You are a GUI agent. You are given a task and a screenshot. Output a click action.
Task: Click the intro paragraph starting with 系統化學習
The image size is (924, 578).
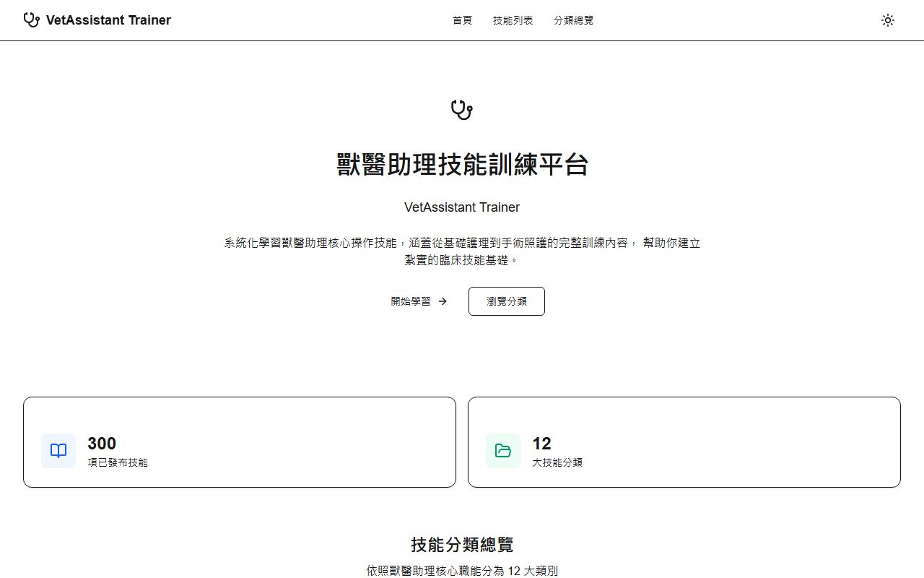coord(462,251)
